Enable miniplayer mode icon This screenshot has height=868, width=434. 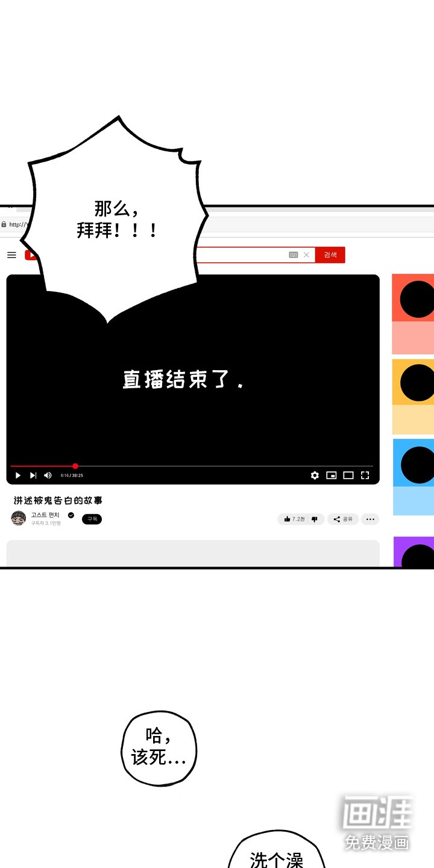(x=332, y=476)
